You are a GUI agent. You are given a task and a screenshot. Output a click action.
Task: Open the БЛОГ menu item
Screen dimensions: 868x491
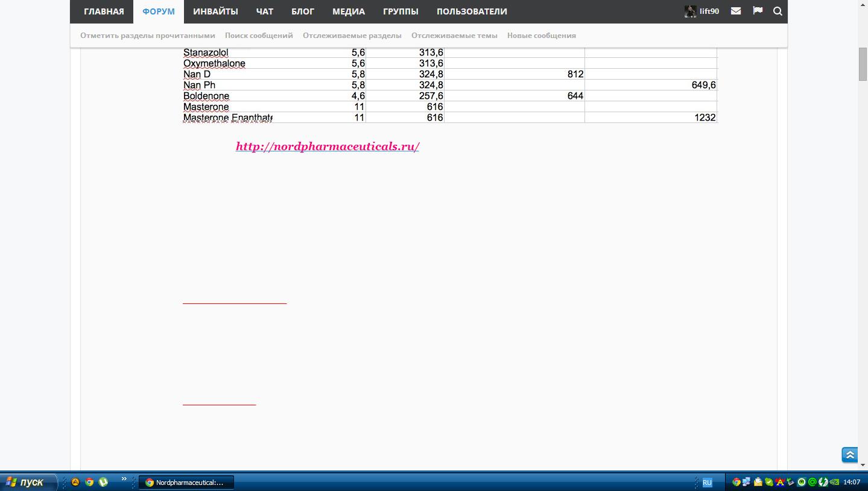click(303, 11)
